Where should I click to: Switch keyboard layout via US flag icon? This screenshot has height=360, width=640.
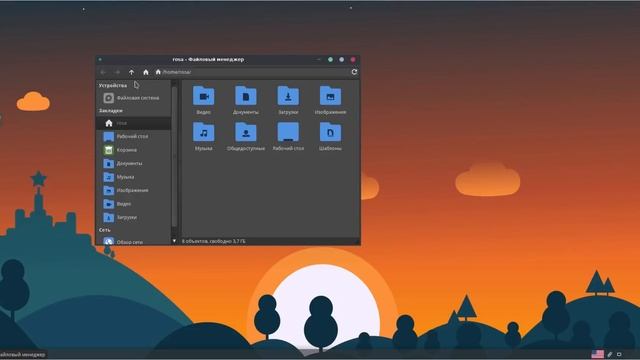pos(598,354)
